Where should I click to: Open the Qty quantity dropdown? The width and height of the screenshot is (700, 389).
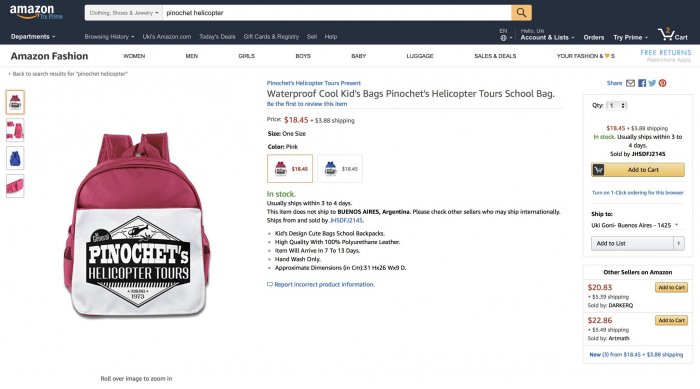tap(617, 105)
